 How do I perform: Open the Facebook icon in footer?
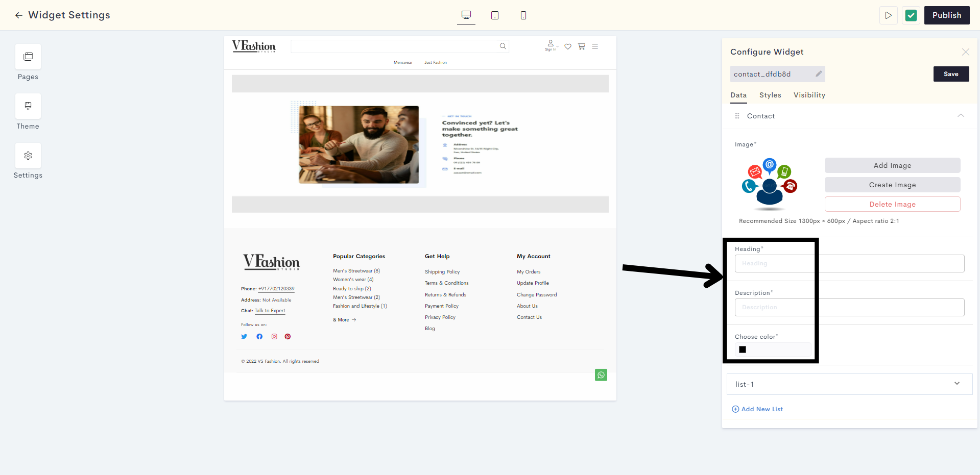(x=259, y=337)
